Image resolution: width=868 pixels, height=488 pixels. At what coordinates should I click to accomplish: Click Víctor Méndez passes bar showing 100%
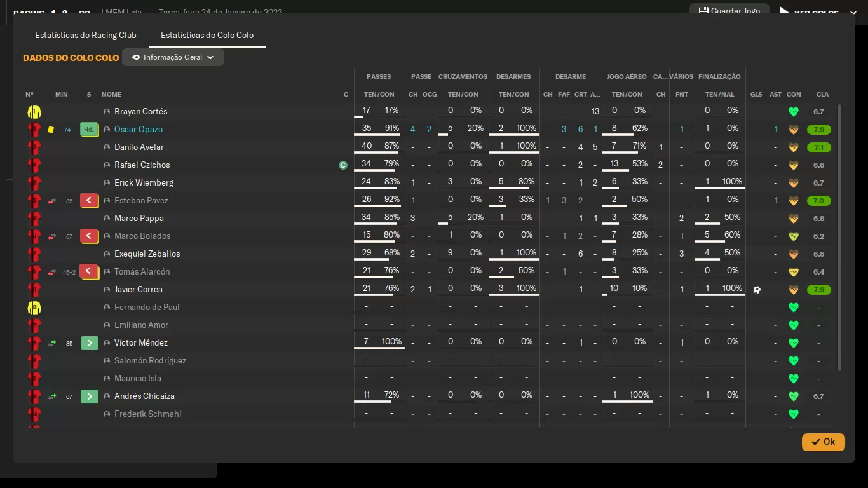pyautogui.click(x=379, y=343)
